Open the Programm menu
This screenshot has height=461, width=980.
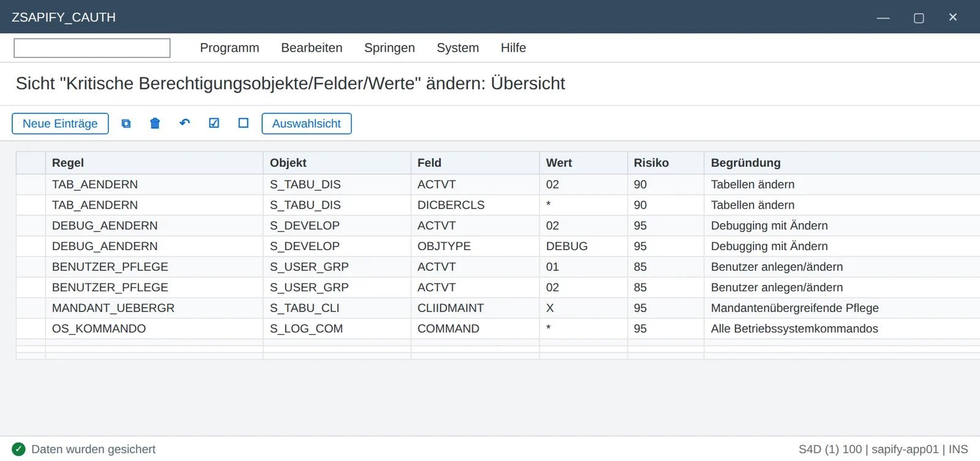(x=230, y=48)
